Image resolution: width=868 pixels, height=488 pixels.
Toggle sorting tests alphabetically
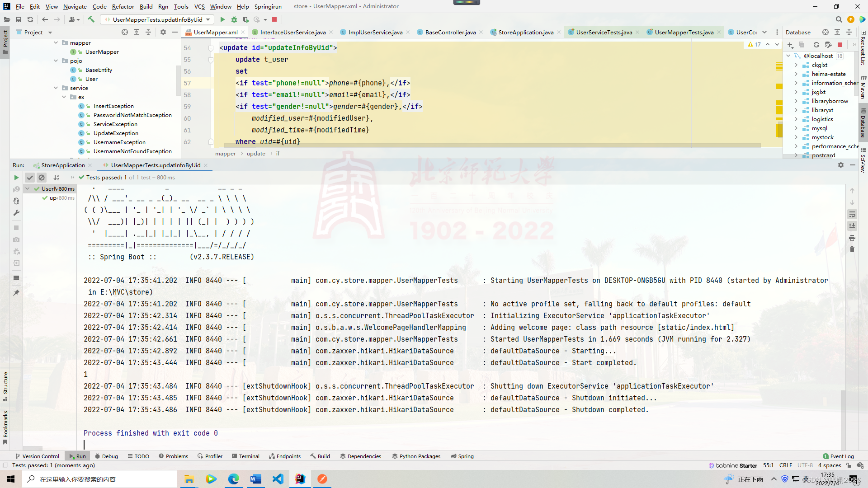57,177
